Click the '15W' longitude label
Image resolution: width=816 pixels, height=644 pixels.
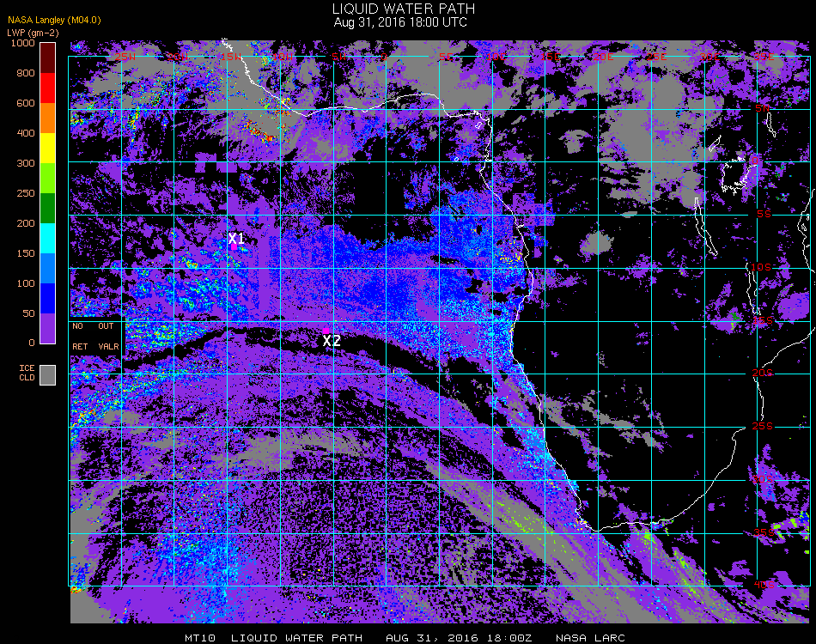coord(231,57)
